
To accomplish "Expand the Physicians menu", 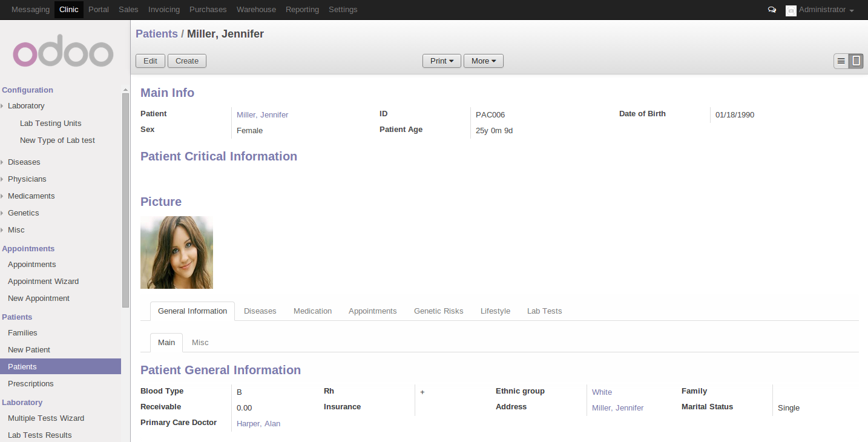I will point(27,179).
